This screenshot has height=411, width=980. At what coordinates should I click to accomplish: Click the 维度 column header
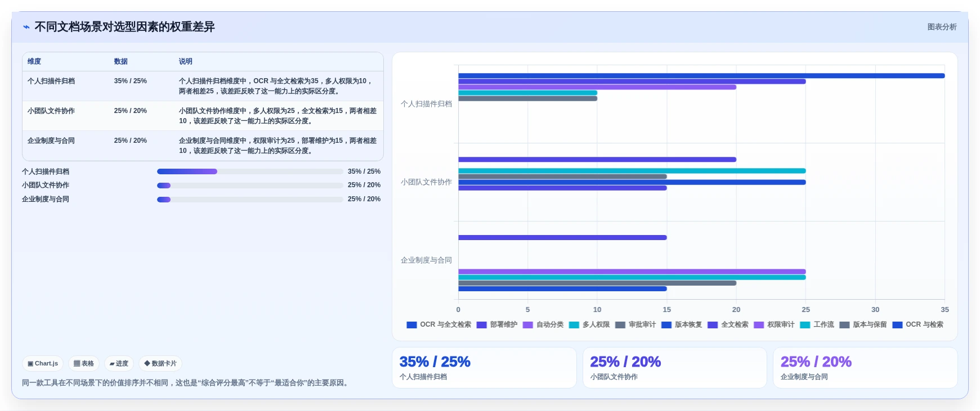coord(34,61)
